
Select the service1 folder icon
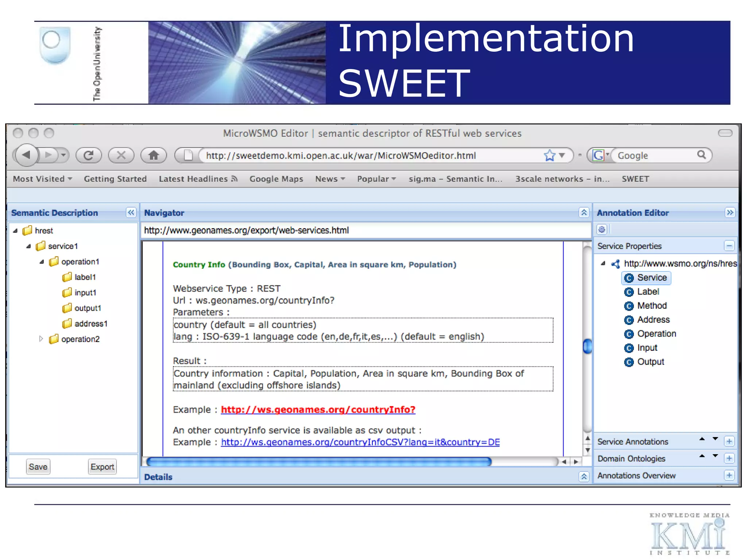coord(40,246)
